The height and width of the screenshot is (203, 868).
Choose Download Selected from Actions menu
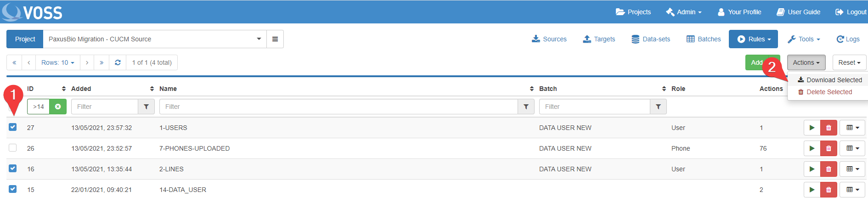click(829, 80)
